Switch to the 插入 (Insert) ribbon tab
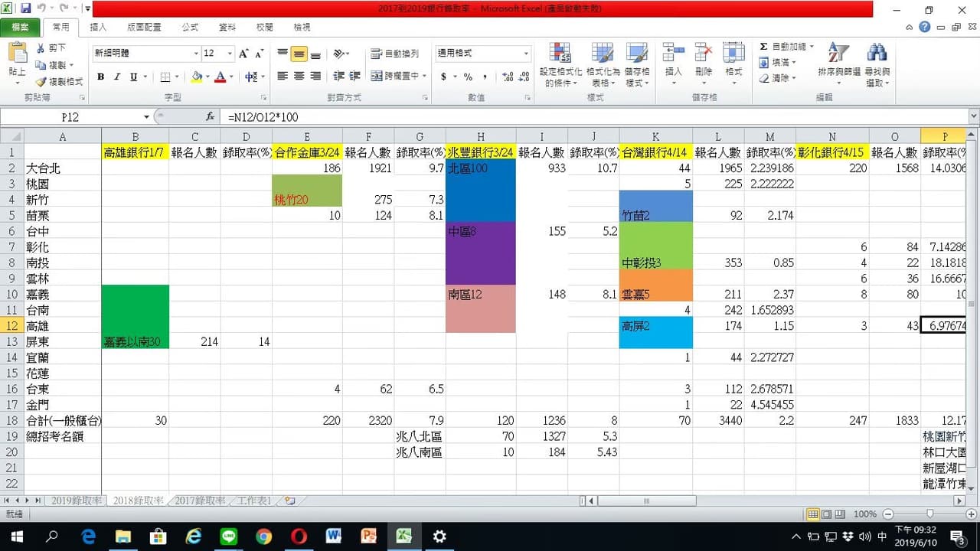980x551 pixels. coord(98,28)
